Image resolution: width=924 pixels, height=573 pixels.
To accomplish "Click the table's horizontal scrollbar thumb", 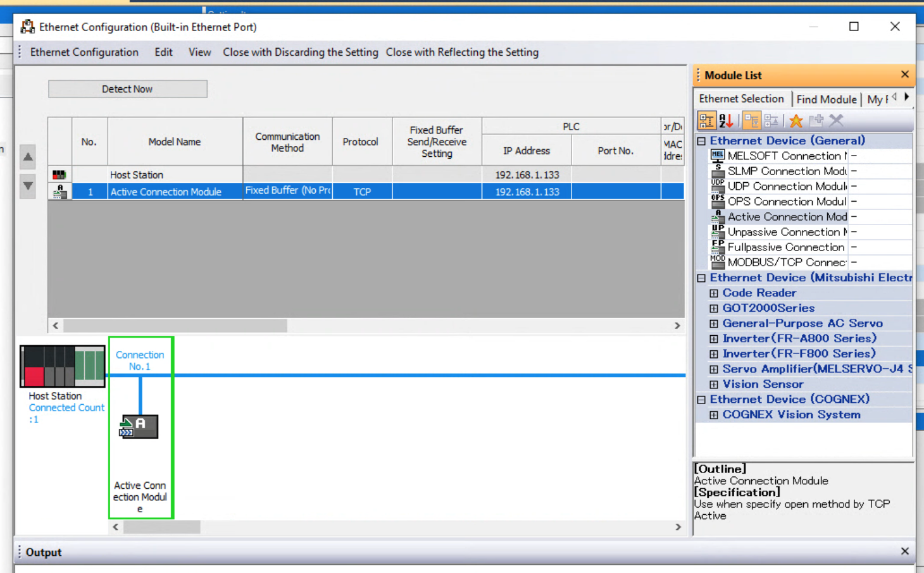I will (x=175, y=326).
